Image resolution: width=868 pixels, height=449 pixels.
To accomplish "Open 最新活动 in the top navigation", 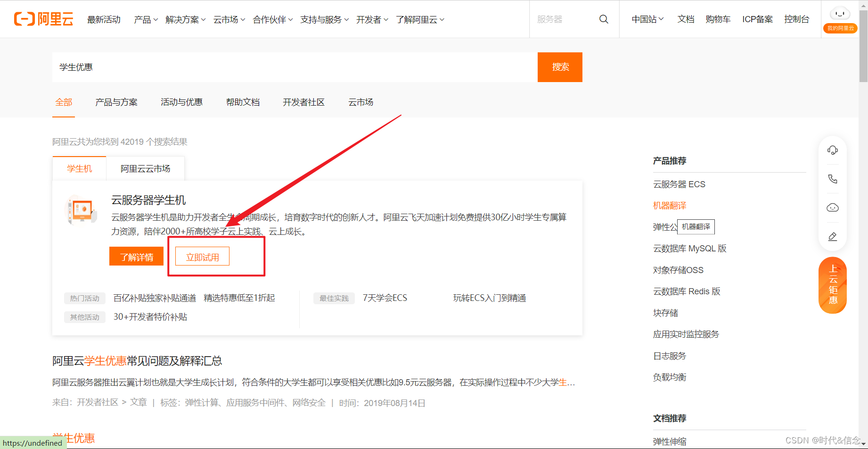I will click(x=104, y=19).
